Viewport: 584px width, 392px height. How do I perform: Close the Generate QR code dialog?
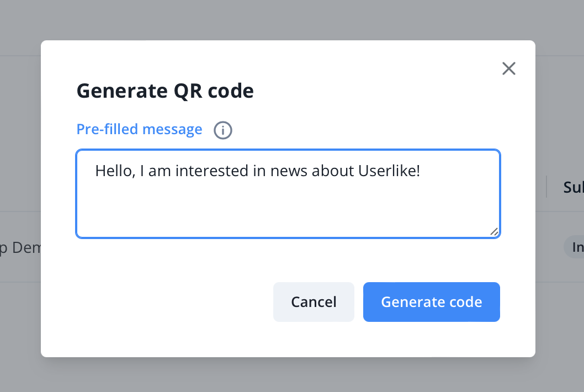click(508, 68)
